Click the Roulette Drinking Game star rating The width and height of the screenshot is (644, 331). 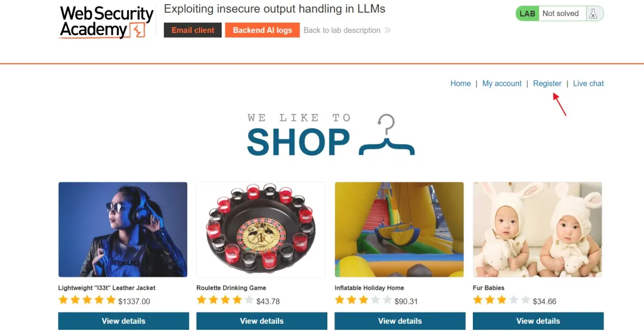pyautogui.click(x=225, y=300)
